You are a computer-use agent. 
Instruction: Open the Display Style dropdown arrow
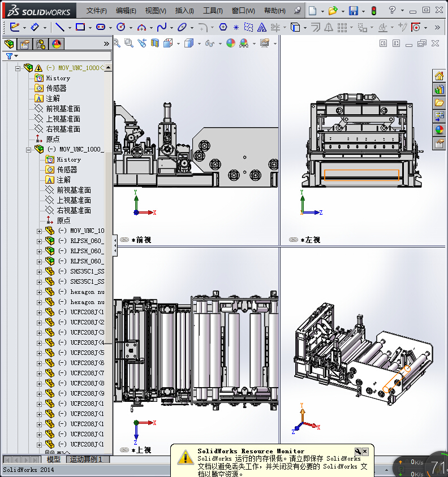tap(199, 44)
